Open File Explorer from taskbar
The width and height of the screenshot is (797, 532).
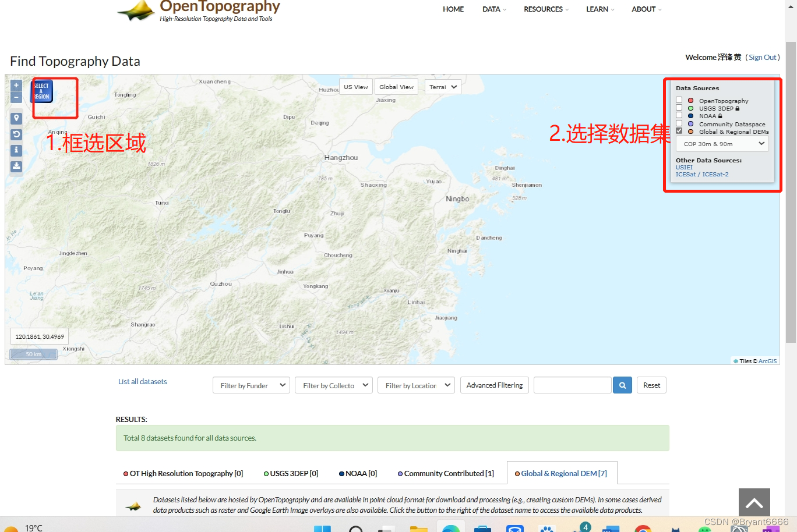[x=418, y=529]
